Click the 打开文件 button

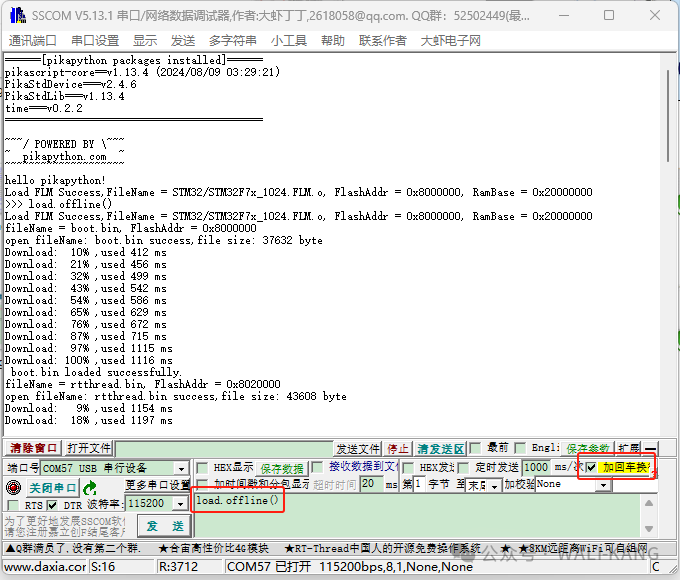point(89,448)
